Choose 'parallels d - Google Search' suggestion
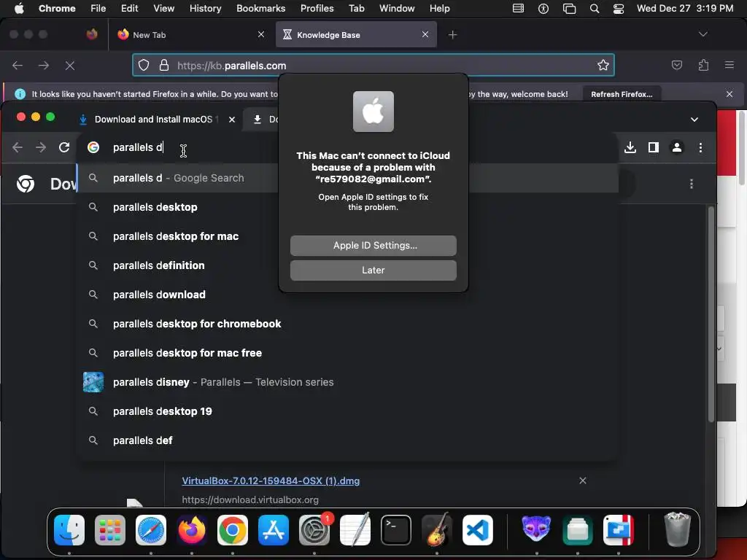This screenshot has width=747, height=560. pos(348,178)
